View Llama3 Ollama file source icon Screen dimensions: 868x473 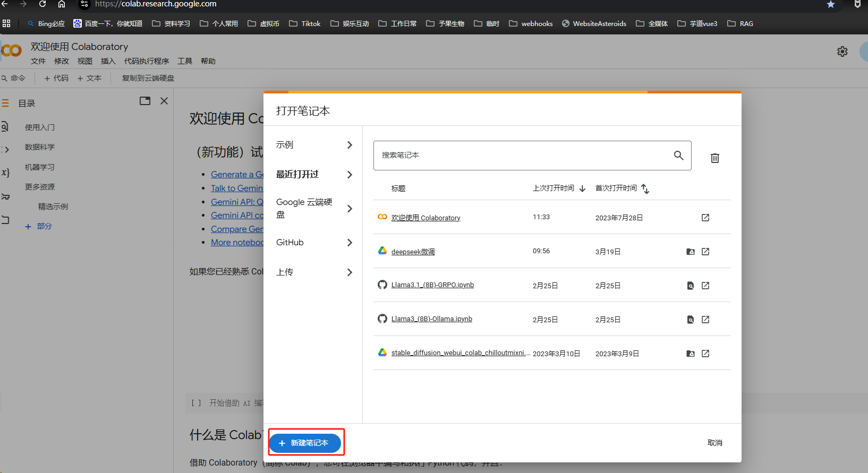(x=691, y=320)
